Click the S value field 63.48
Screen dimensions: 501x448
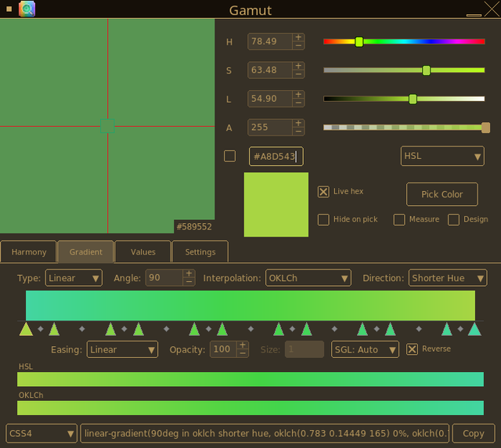coord(270,70)
